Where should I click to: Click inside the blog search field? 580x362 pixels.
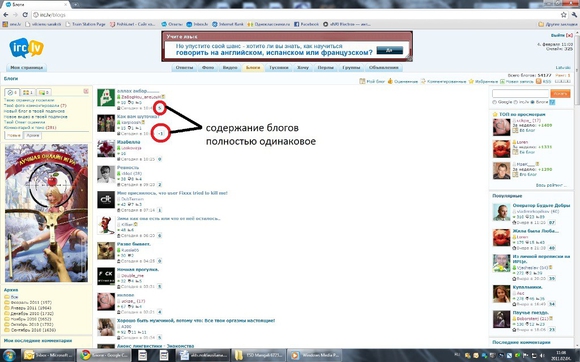520,94
